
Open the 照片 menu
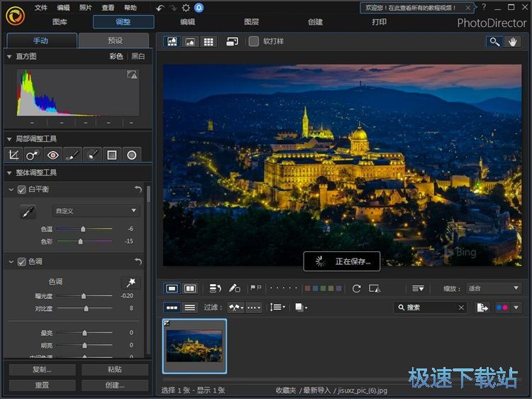point(86,8)
